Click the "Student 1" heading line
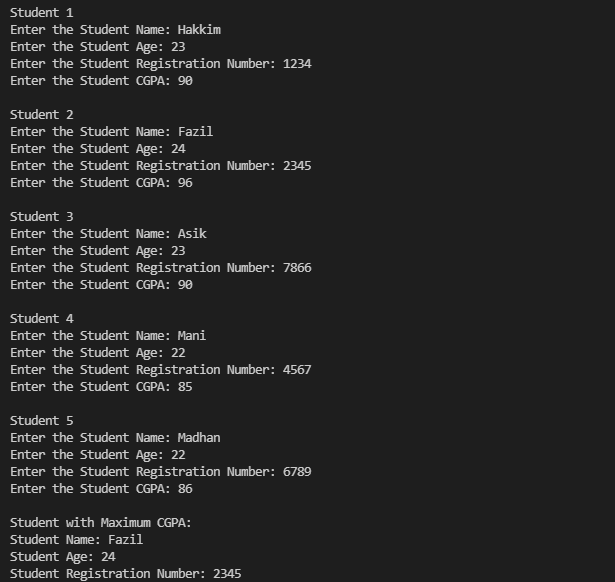The width and height of the screenshot is (615, 582). pos(41,13)
